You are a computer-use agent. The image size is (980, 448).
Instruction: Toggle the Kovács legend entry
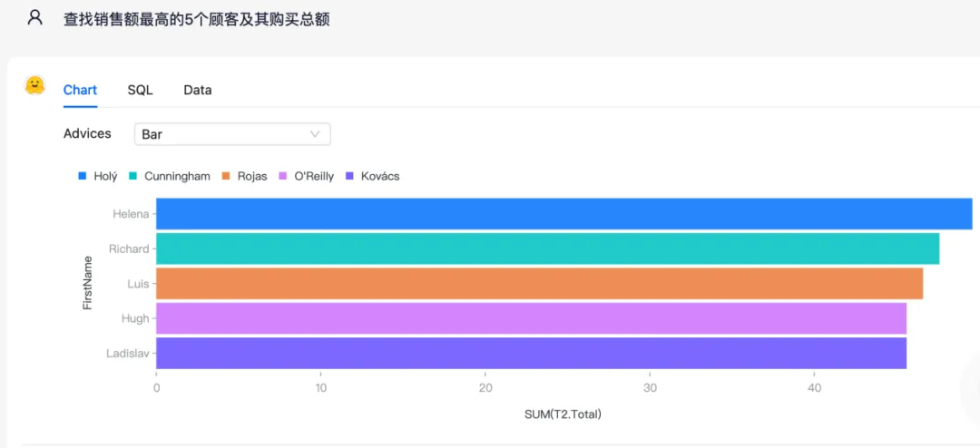tap(372, 176)
